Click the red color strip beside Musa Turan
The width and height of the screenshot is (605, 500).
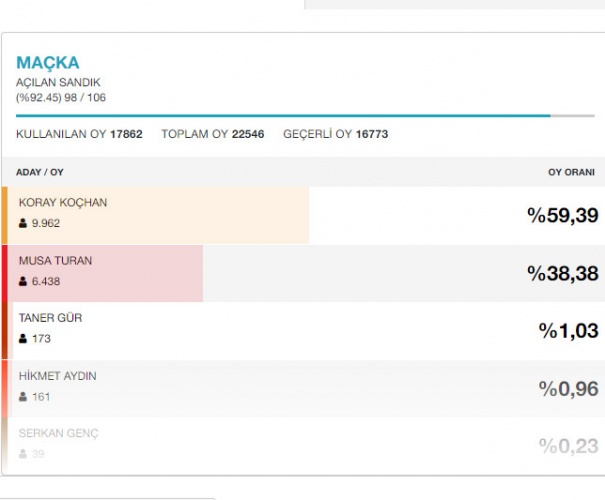4,273
